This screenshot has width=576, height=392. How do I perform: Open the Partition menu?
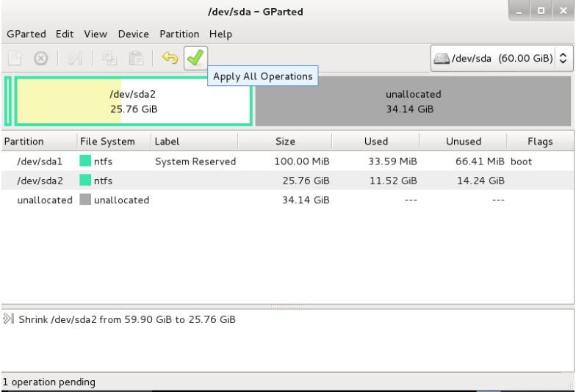pos(179,34)
